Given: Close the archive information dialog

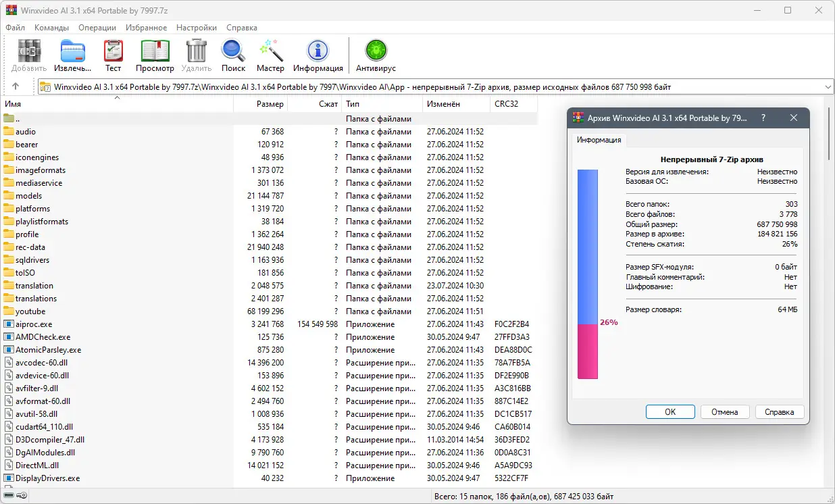Looking at the screenshot, I should [794, 118].
